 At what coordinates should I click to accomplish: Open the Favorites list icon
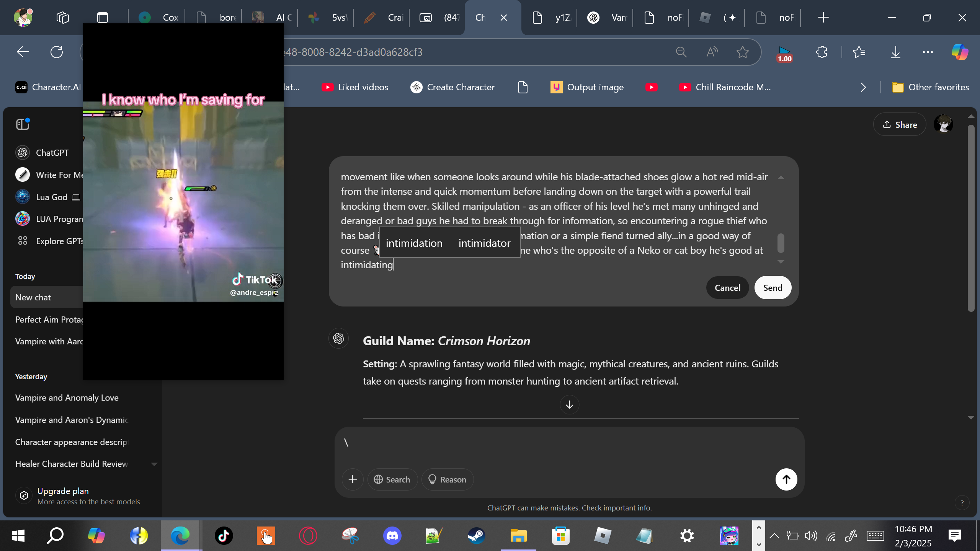(x=859, y=52)
